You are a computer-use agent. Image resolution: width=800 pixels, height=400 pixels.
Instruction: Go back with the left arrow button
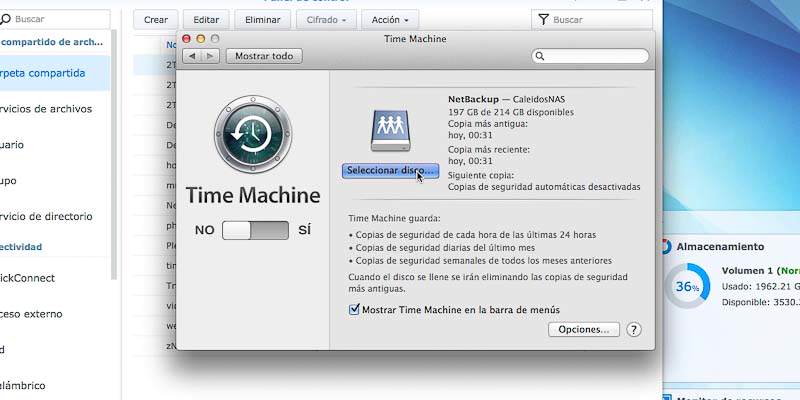pos(192,56)
